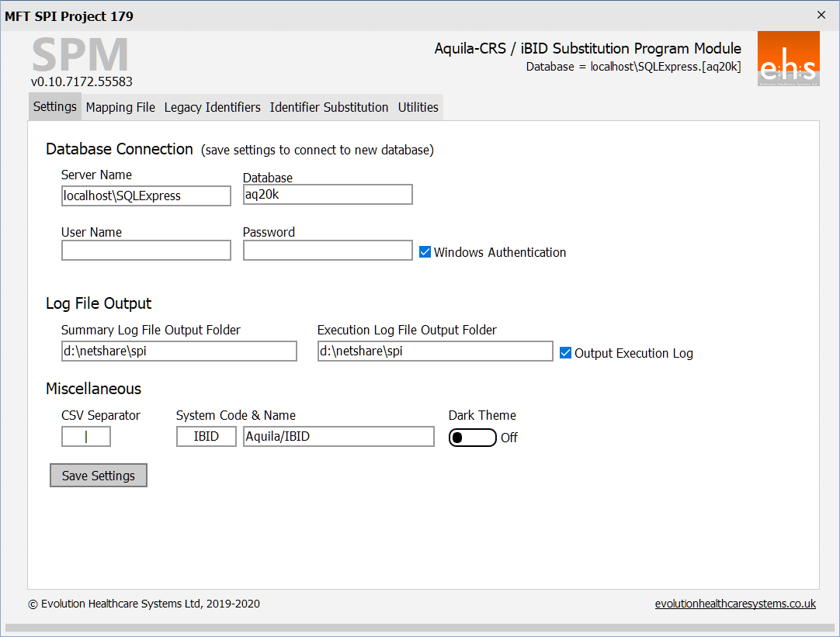The height and width of the screenshot is (637, 840).
Task: Visit the evolutionhealthcaresystems.co.uk link
Action: click(734, 604)
